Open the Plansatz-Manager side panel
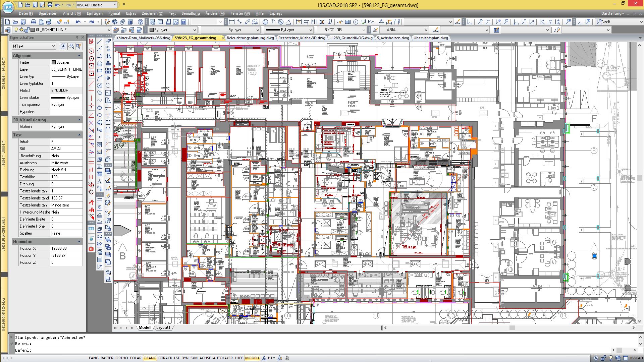This screenshot has width=644, height=362. coord(4,234)
